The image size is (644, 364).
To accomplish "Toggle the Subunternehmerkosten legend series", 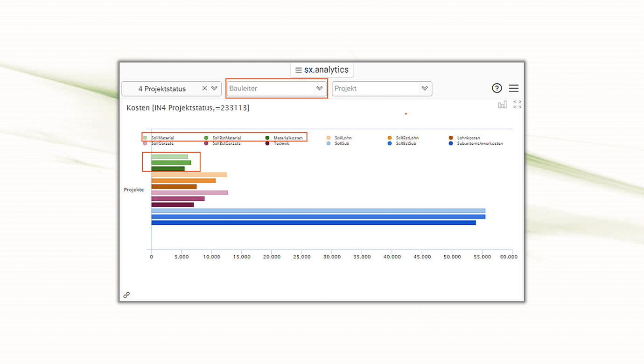I will [480, 144].
